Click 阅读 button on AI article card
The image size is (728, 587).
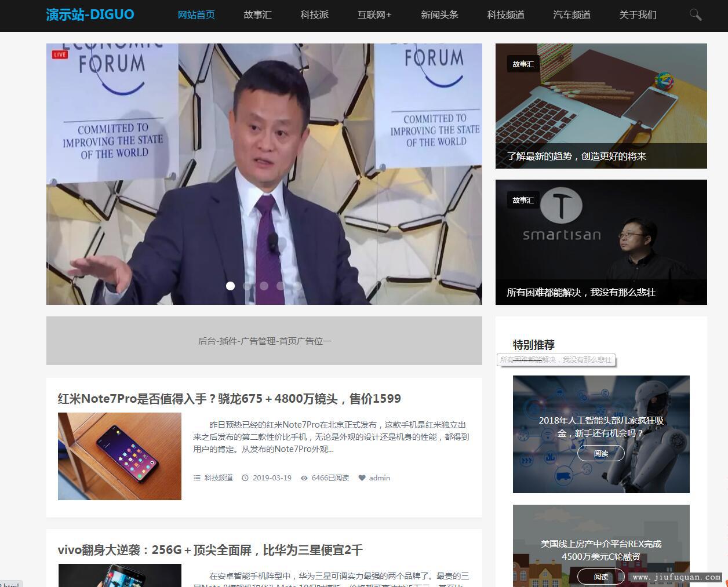click(601, 453)
